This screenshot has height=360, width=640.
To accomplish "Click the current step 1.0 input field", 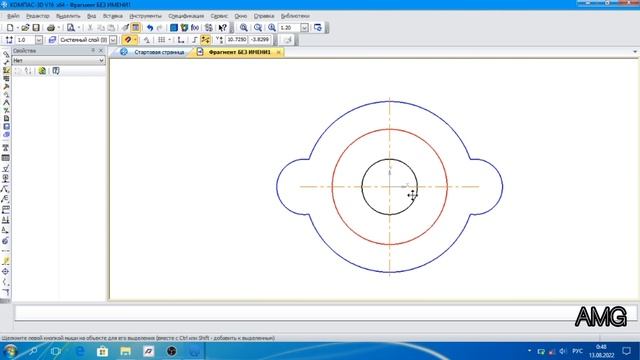I will [x=25, y=40].
